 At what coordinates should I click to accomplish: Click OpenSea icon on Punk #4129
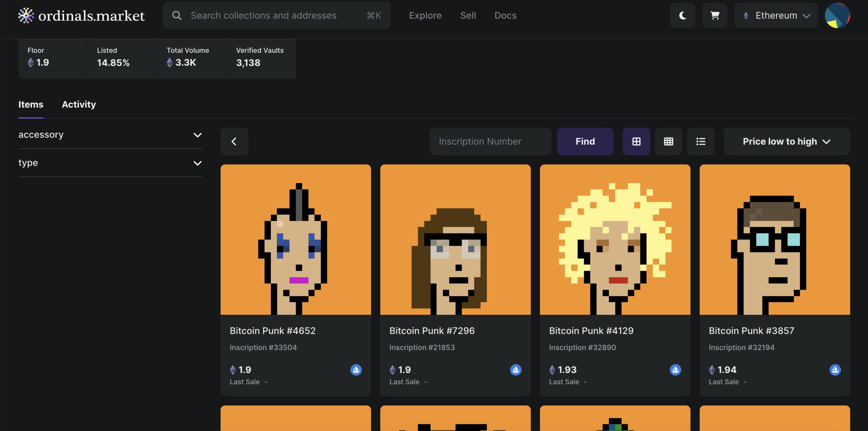coord(675,370)
